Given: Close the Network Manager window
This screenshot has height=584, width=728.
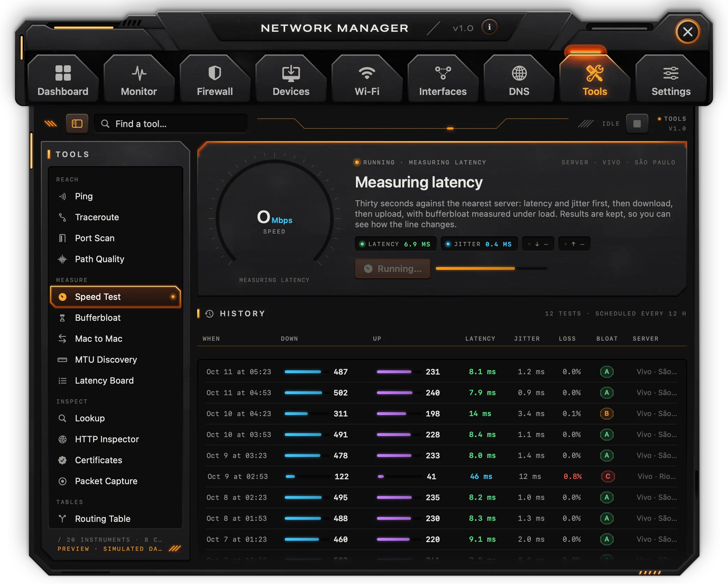Looking at the screenshot, I should point(688,32).
